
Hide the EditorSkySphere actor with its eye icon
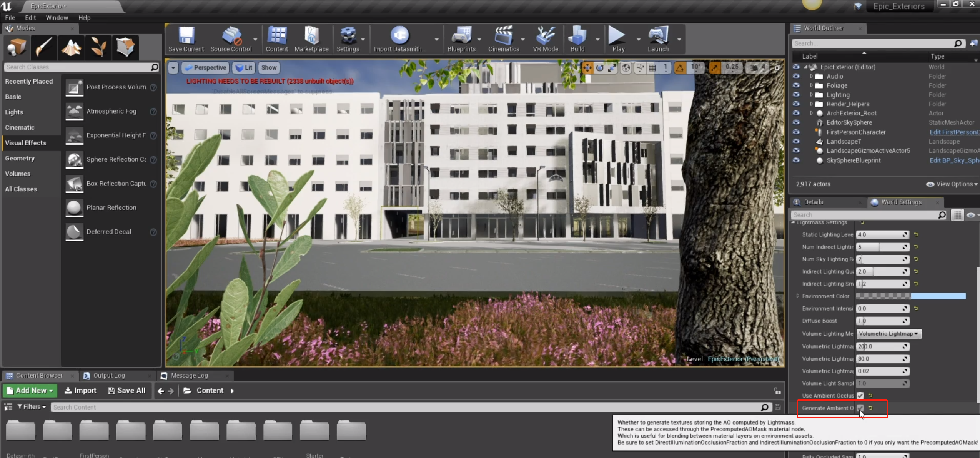pyautogui.click(x=796, y=122)
